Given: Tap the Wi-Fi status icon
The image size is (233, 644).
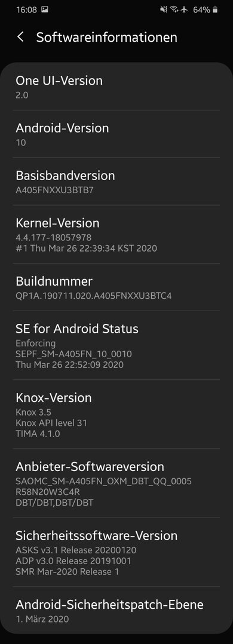Looking at the screenshot, I should click(x=174, y=10).
